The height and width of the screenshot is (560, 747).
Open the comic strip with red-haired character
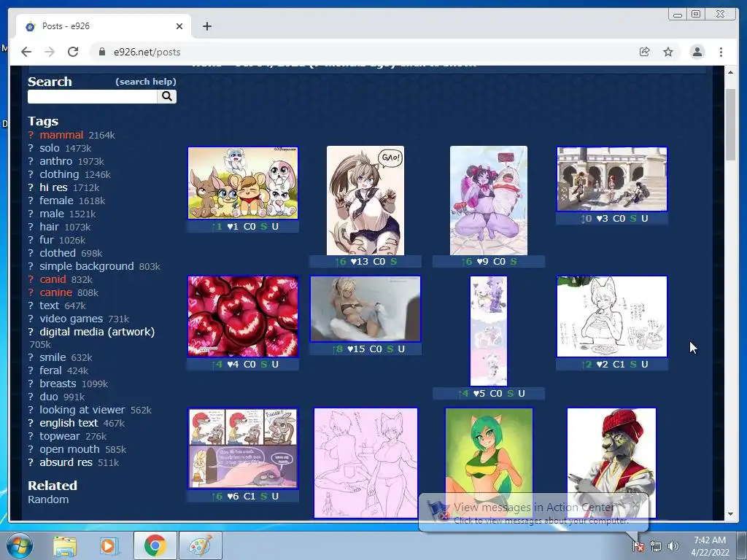(x=243, y=448)
